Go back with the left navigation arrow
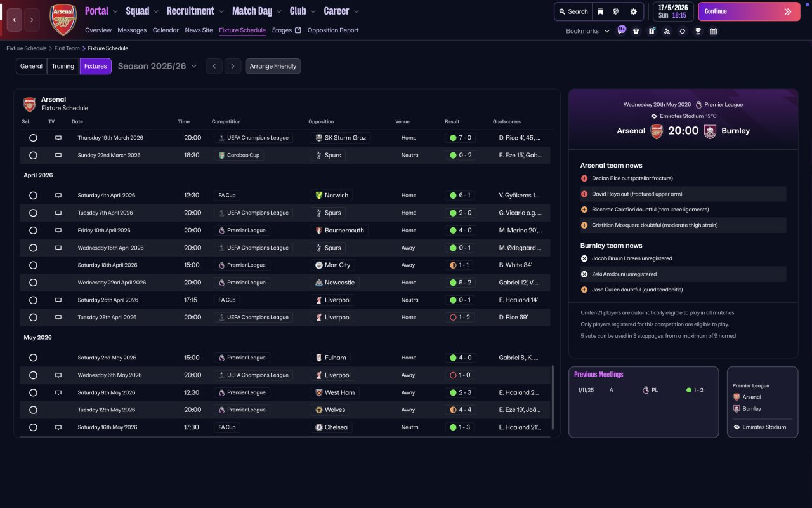812x508 pixels. pyautogui.click(x=15, y=20)
